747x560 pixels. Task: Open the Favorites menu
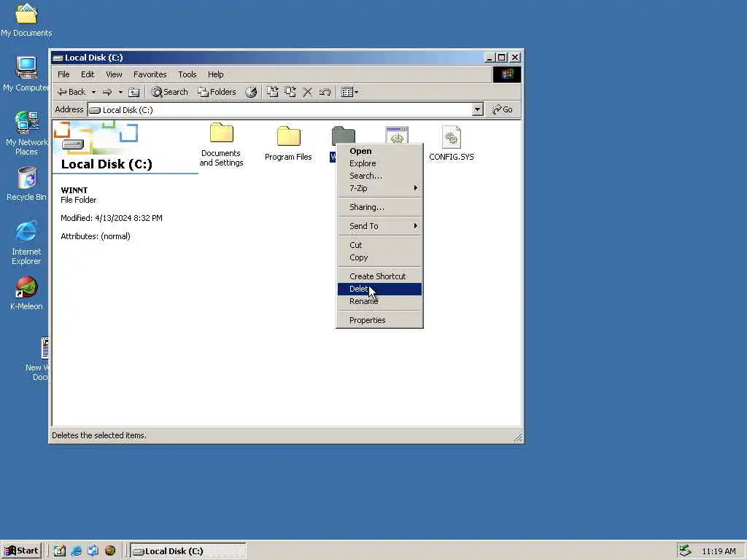coord(150,74)
